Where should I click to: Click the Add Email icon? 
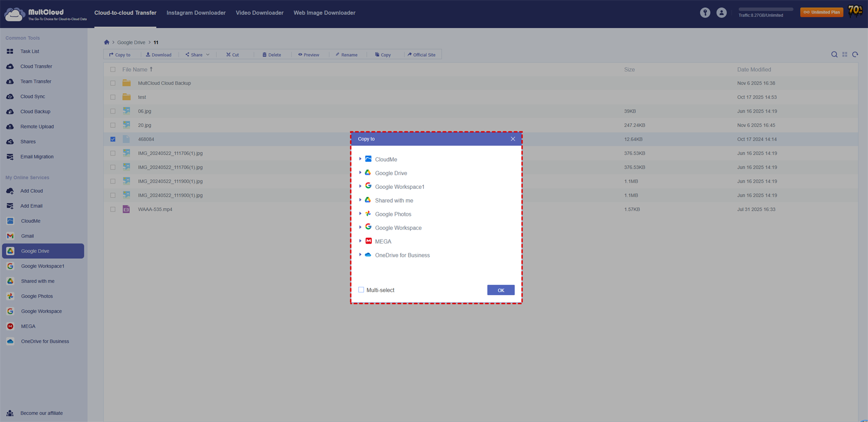click(10, 206)
